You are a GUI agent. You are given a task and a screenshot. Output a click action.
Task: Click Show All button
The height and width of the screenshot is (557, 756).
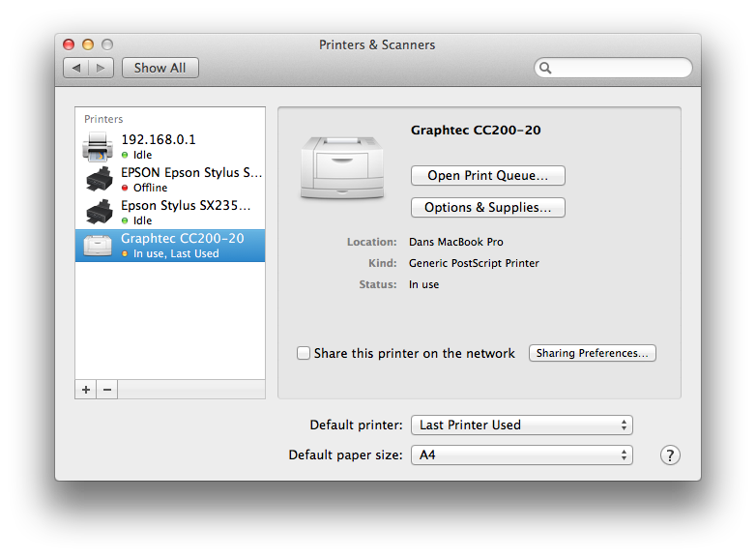[160, 68]
